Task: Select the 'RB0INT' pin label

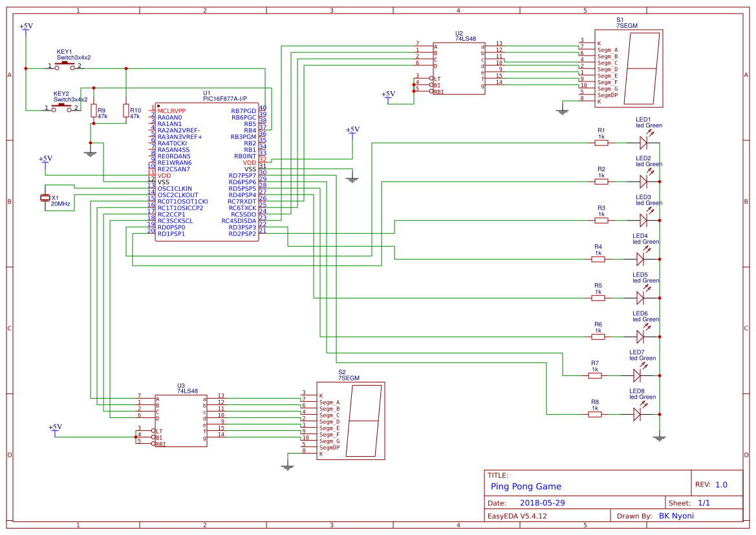Action: pos(245,156)
